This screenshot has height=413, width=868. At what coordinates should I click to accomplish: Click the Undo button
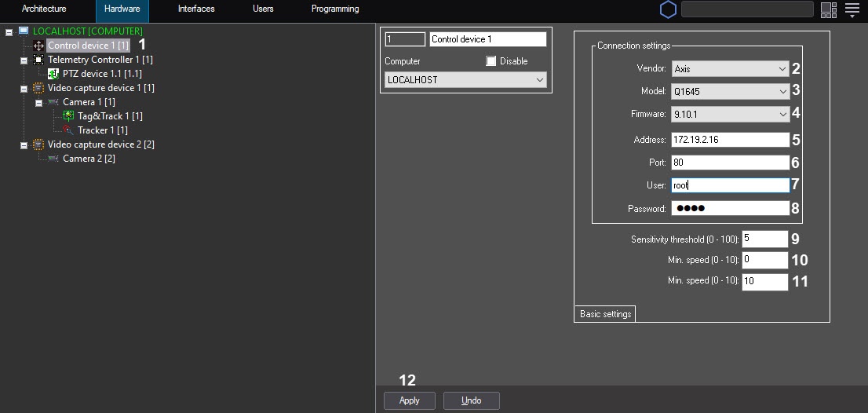pyautogui.click(x=472, y=400)
